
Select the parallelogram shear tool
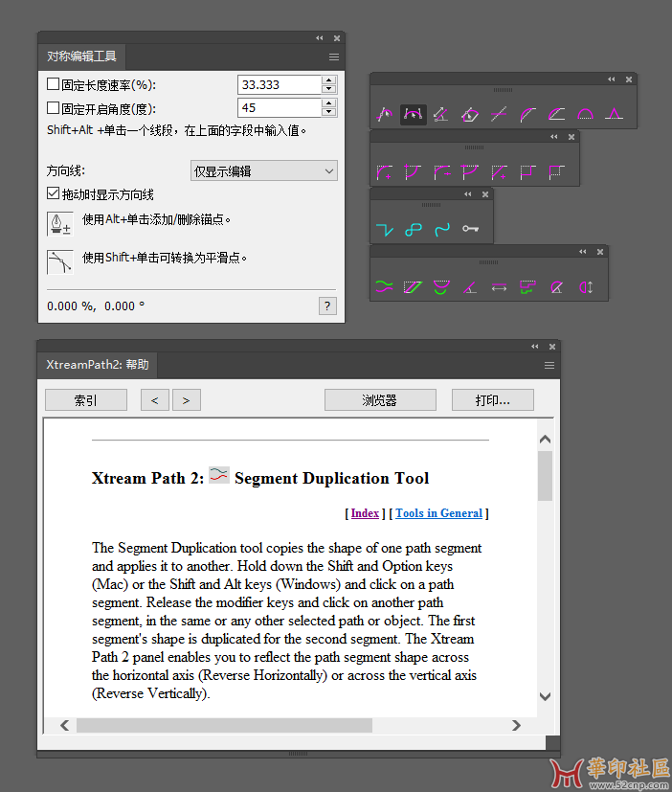pos(413,287)
